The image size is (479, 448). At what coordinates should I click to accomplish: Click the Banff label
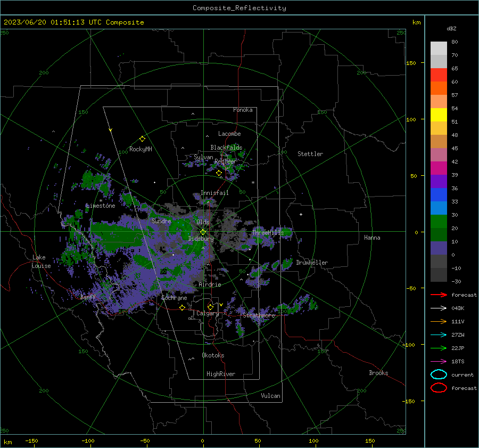pos(88,297)
